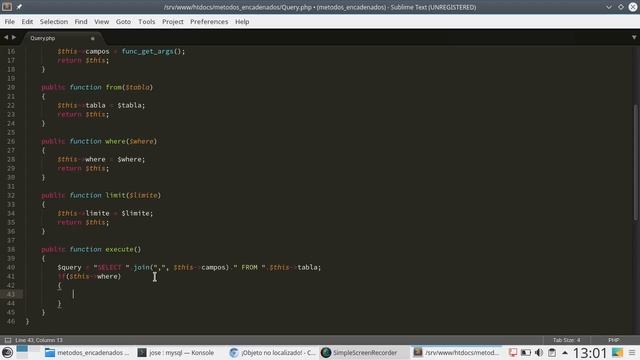Switch virtual desktop with the pager
Image resolution: width=640 pixels, height=360 pixels.
pyautogui.click(x=29, y=352)
